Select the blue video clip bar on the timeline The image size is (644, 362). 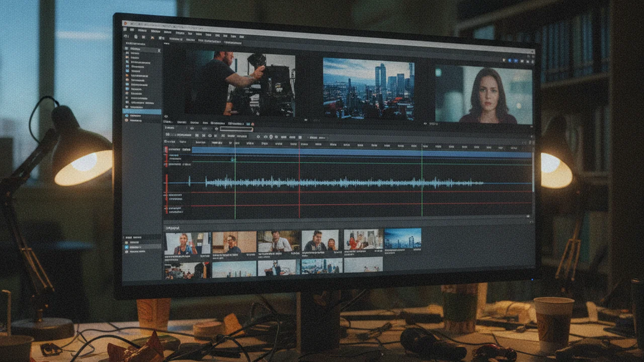click(361, 151)
